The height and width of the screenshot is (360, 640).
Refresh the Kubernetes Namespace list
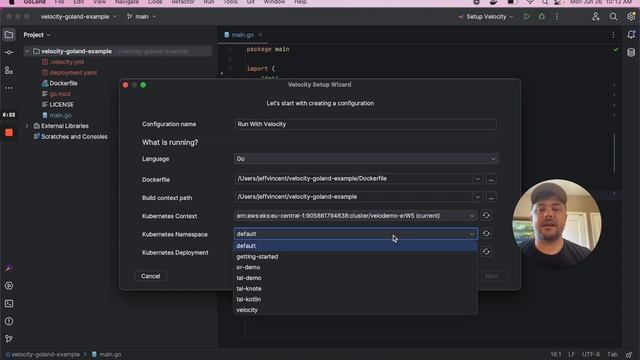[x=486, y=233]
